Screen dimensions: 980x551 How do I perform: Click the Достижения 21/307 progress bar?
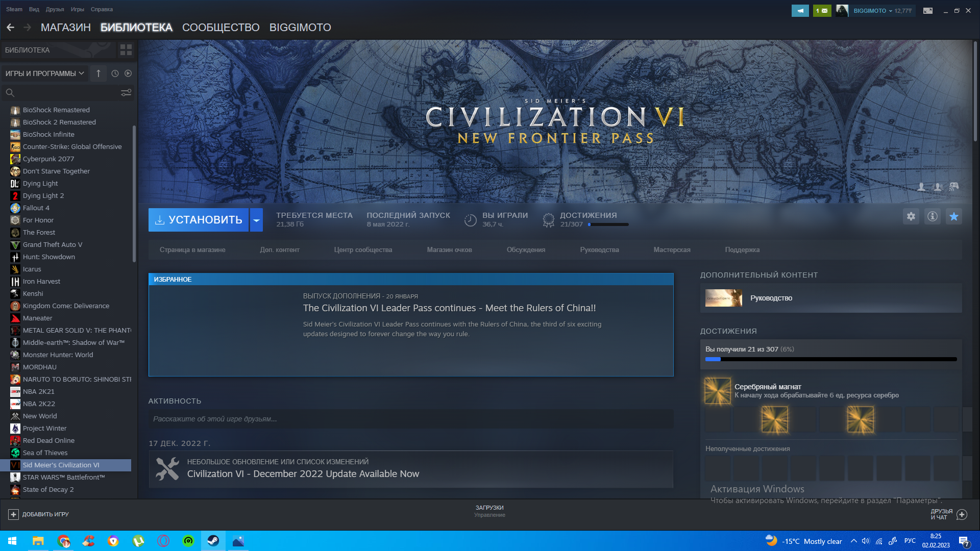point(608,224)
